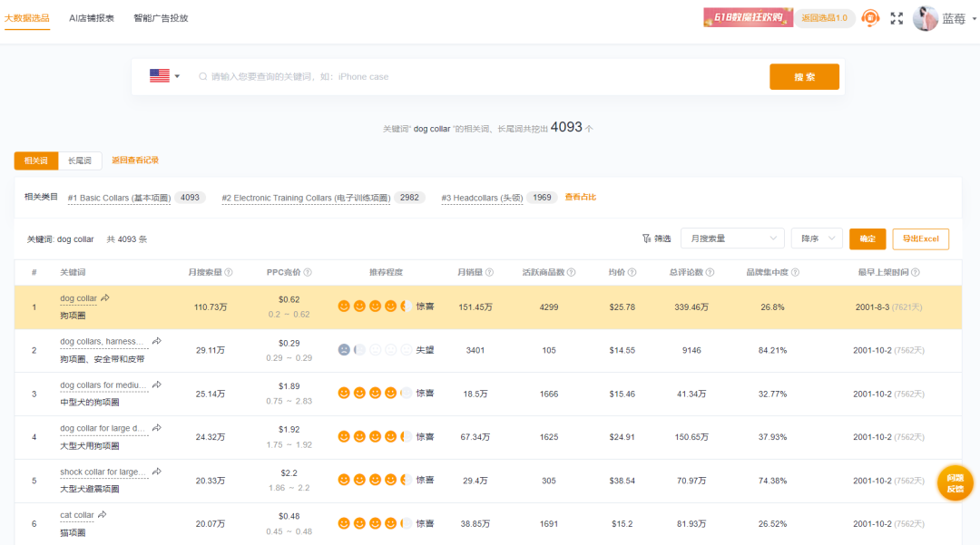Click the 推荐程度 column header
The image size is (980, 545).
pyautogui.click(x=386, y=272)
